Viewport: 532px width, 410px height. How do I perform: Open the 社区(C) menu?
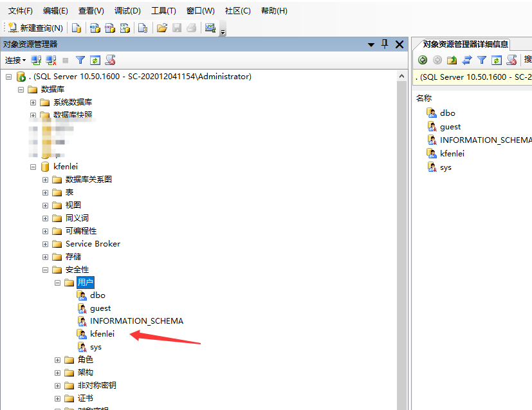click(x=238, y=11)
